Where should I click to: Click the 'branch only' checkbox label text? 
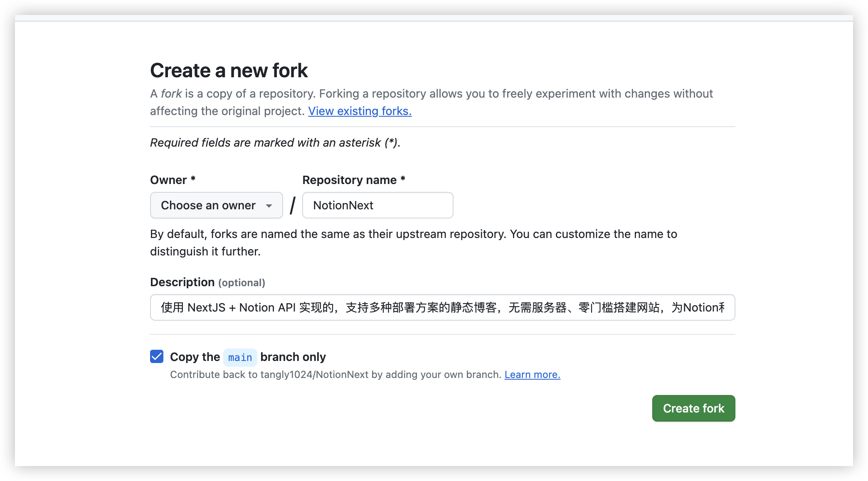click(x=293, y=357)
